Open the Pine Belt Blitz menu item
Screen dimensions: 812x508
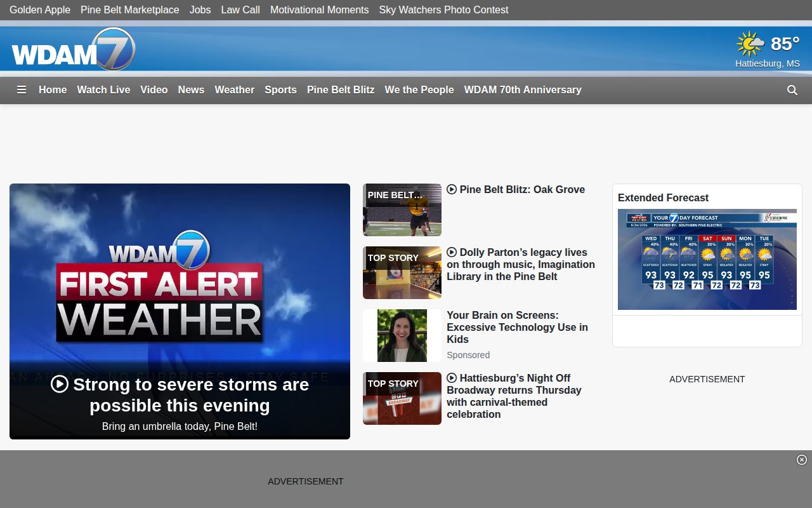tap(341, 90)
